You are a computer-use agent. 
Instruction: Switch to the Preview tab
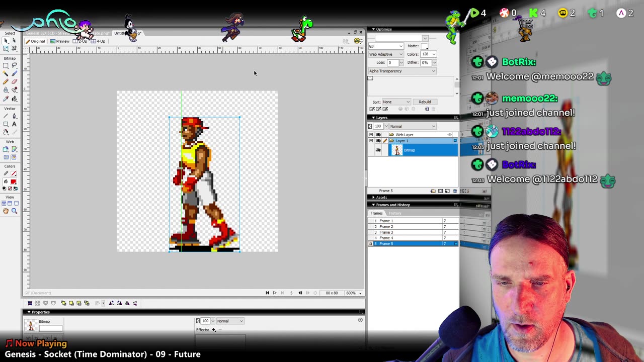tap(60, 41)
